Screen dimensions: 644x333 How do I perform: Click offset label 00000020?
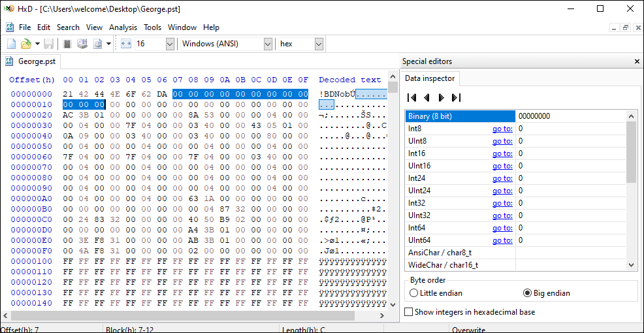pos(31,115)
